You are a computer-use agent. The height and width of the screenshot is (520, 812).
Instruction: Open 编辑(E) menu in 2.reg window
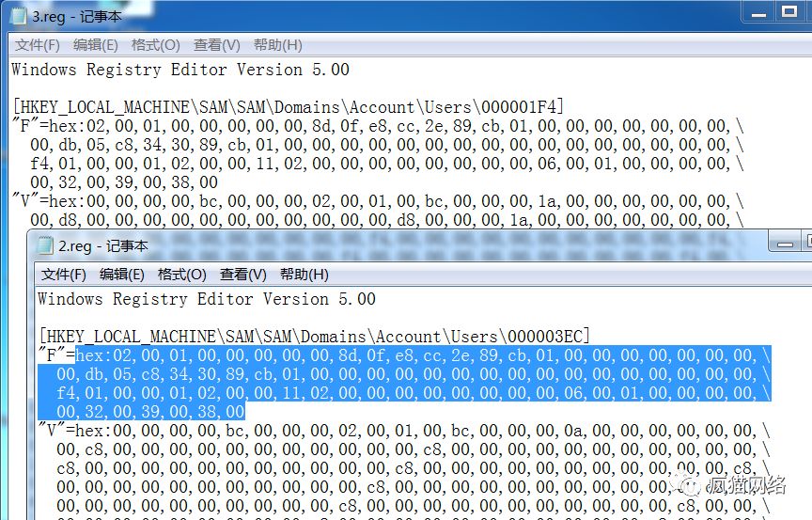(x=121, y=275)
